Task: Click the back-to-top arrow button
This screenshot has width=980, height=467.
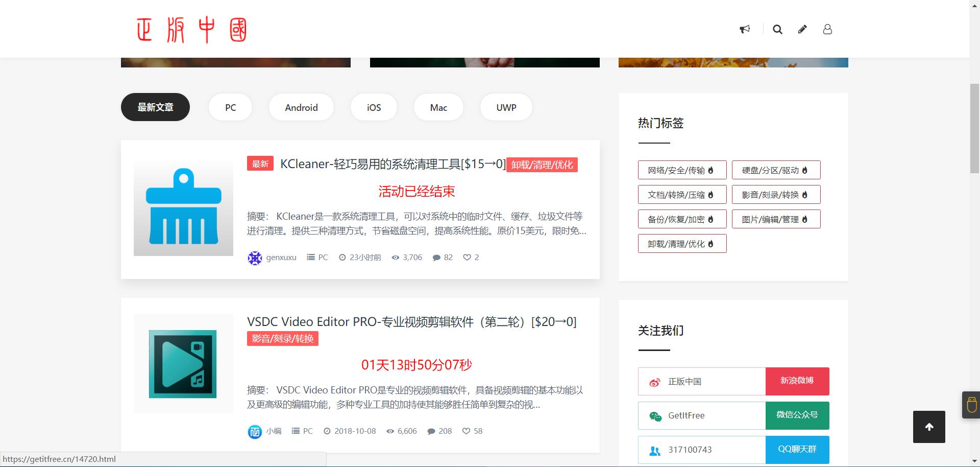Action: 929,427
